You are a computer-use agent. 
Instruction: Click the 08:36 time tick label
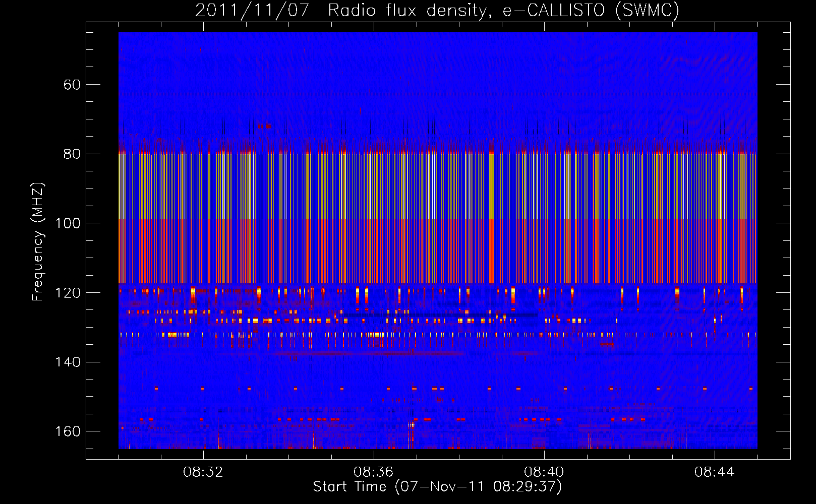(x=374, y=472)
